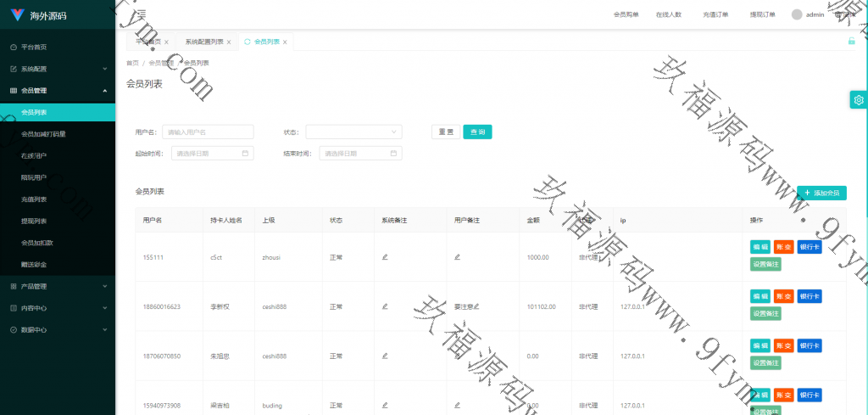This screenshot has width=868, height=415.
Task: Close the 系统配置列表 tab
Action: click(x=229, y=42)
